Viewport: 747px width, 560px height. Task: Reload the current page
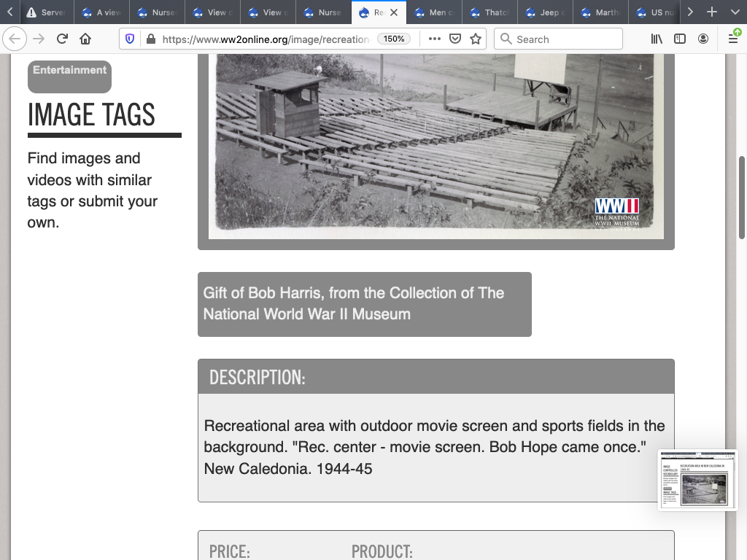(62, 39)
